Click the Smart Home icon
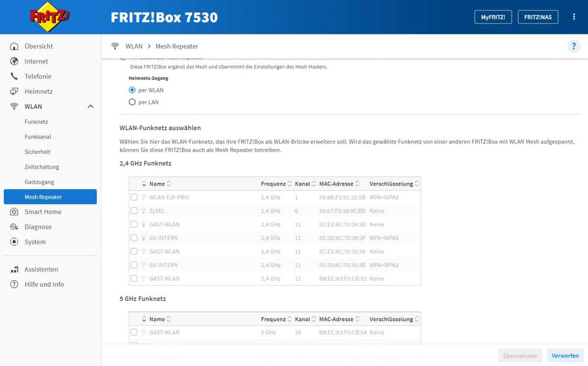Image resolution: width=588 pixels, height=366 pixels. pos(14,212)
